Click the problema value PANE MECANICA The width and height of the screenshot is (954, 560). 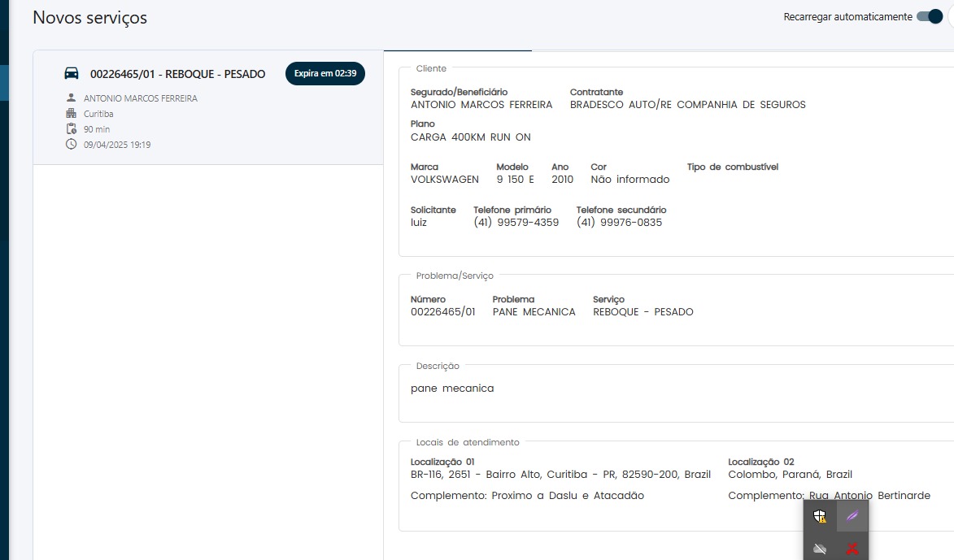point(534,312)
